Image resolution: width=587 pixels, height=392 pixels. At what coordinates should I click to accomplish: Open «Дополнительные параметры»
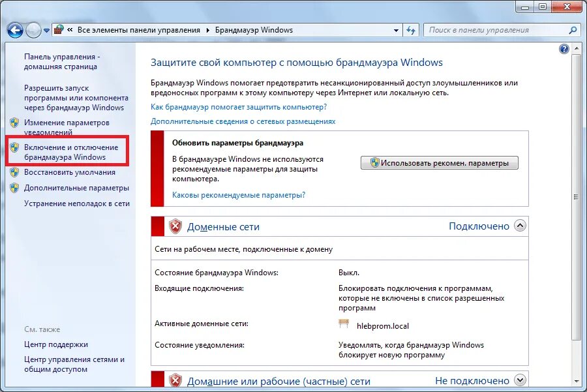click(76, 188)
